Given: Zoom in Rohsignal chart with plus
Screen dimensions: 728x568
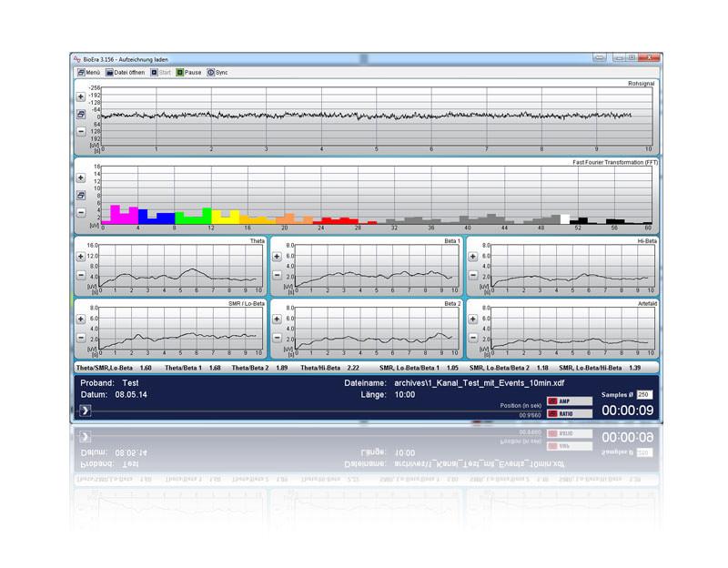Looking at the screenshot, I should point(81,96).
